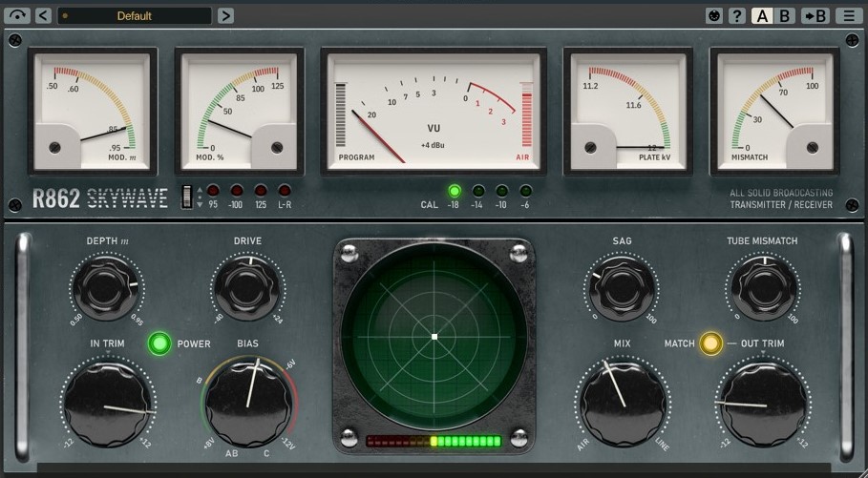Screen dimensions: 868x478
Task: Go to the previous preset arrow
Action: (43, 15)
